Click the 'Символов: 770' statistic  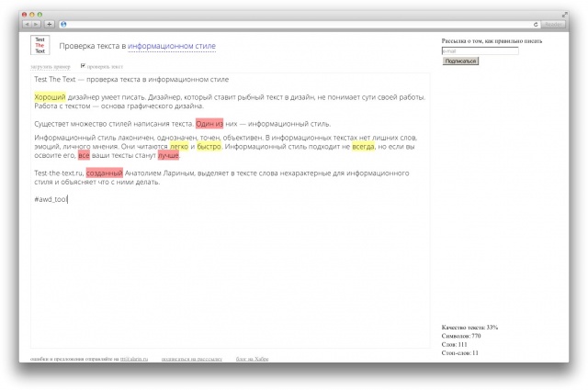461,336
